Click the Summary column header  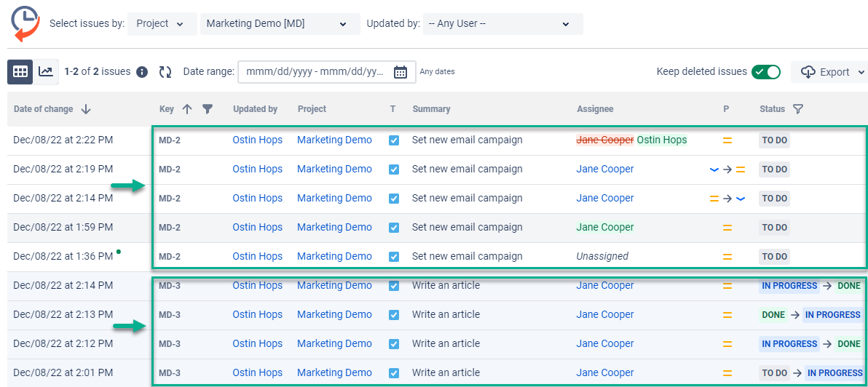point(431,109)
